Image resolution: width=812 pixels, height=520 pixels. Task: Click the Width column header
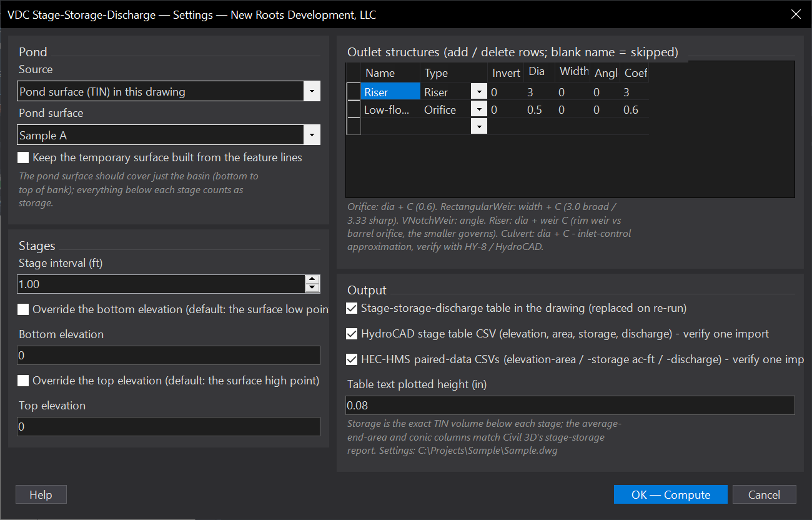pos(573,72)
